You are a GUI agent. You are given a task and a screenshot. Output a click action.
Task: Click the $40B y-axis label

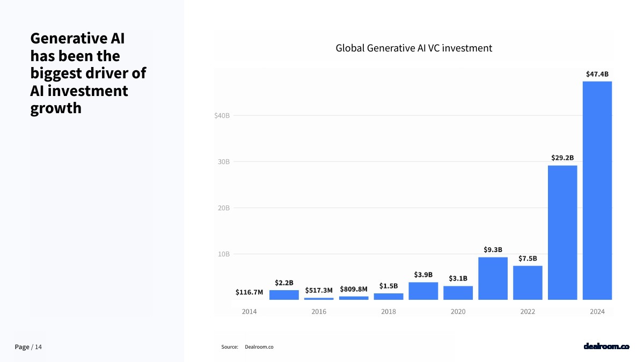point(222,115)
